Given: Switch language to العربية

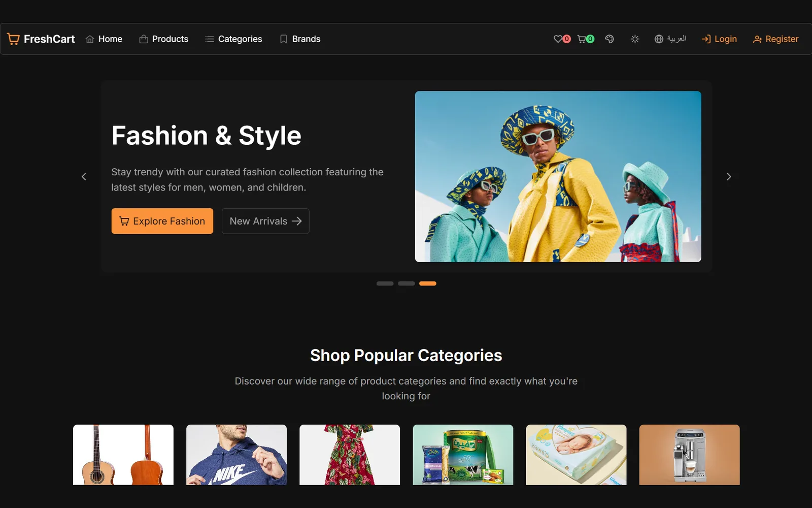Looking at the screenshot, I should pyautogui.click(x=670, y=39).
